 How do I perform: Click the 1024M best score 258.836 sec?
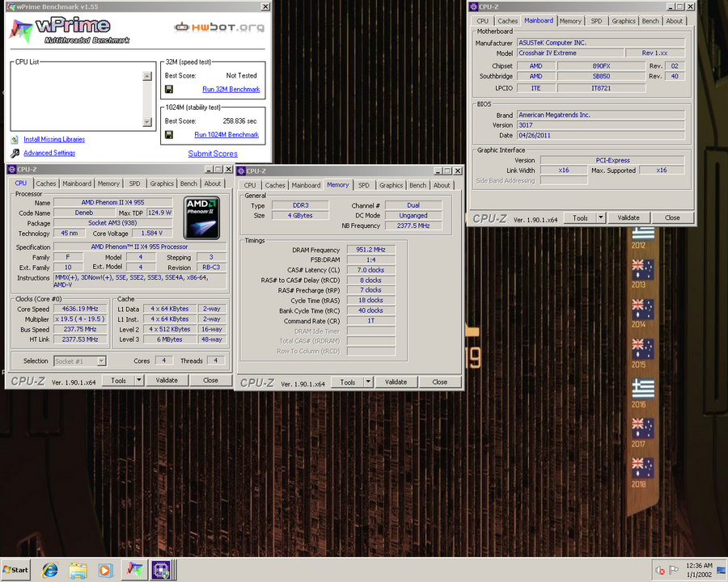(x=239, y=121)
